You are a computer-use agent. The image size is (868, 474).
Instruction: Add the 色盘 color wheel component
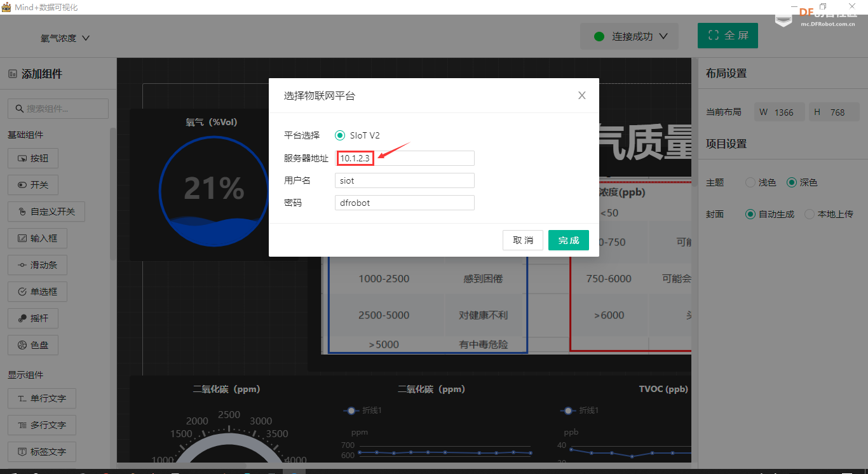[x=33, y=345]
